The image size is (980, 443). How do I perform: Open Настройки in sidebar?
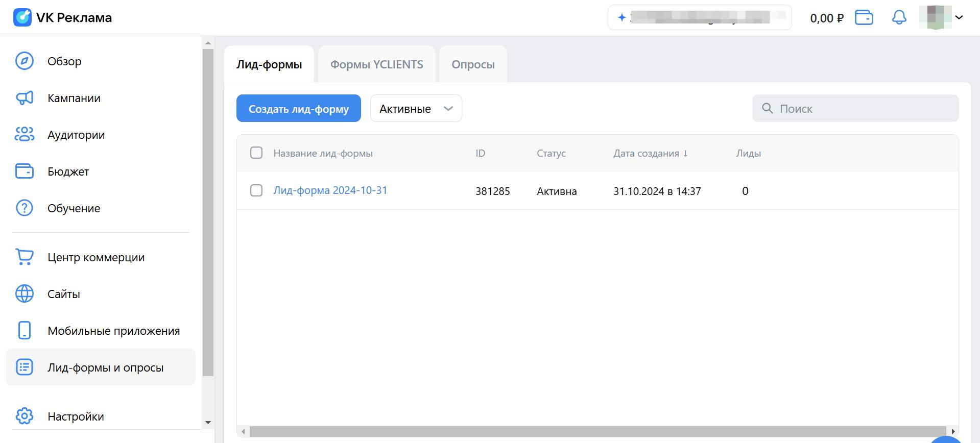101,416
